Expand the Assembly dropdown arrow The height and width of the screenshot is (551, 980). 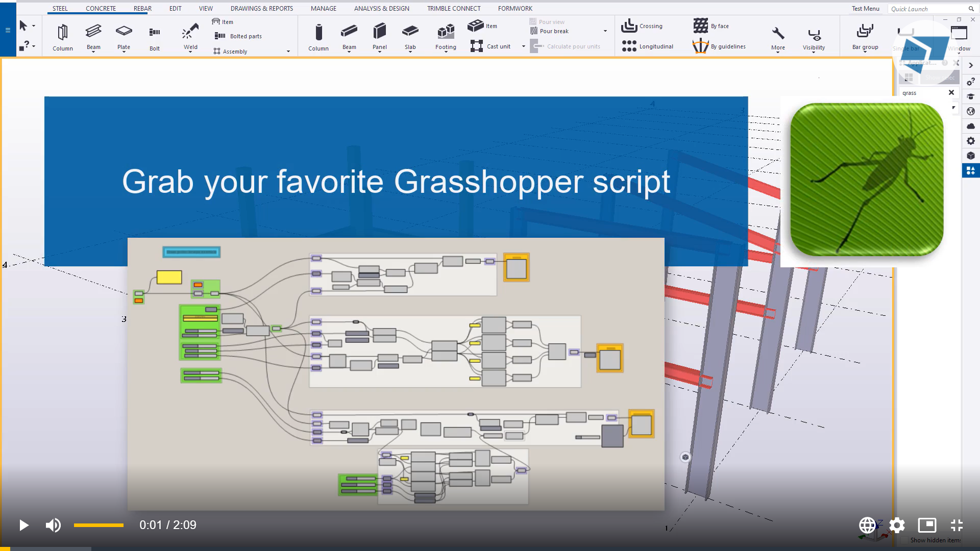288,52
